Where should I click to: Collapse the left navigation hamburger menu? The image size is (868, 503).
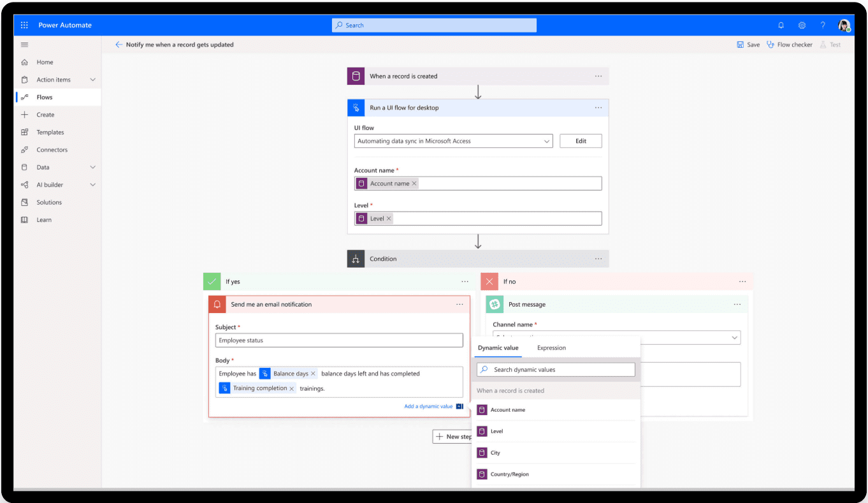pyautogui.click(x=24, y=45)
